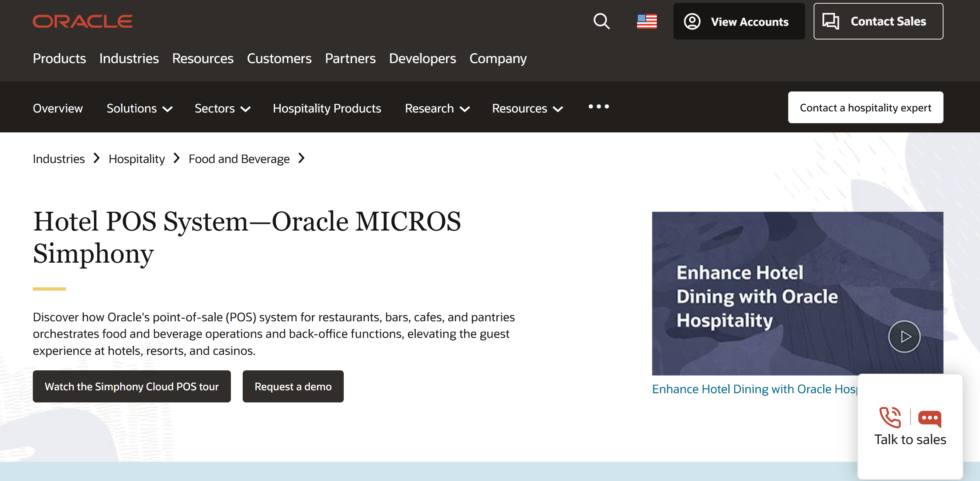Screen dimensions: 980x481
Task: Follow the Industries breadcrumb link
Action: coord(59,159)
